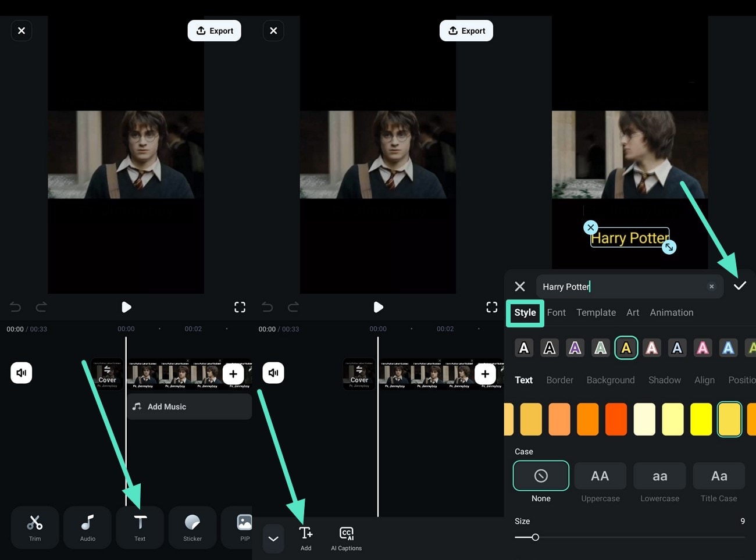Redo action in first panel
756x560 pixels.
[41, 307]
